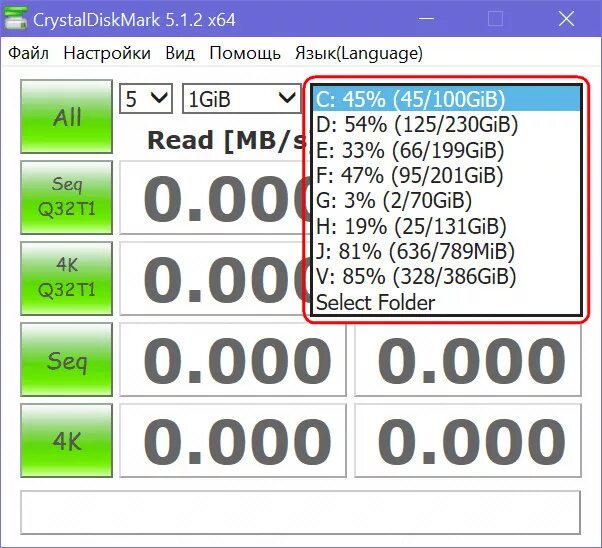Viewport: 602px width, 548px height.
Task: Click the Seq row read result field
Action: point(233,359)
